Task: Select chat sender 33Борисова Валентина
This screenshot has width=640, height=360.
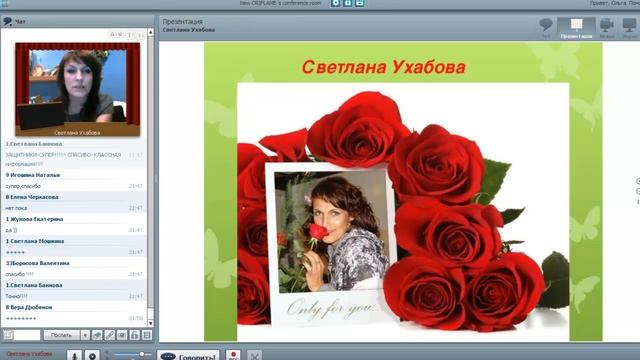Action: coord(37,263)
